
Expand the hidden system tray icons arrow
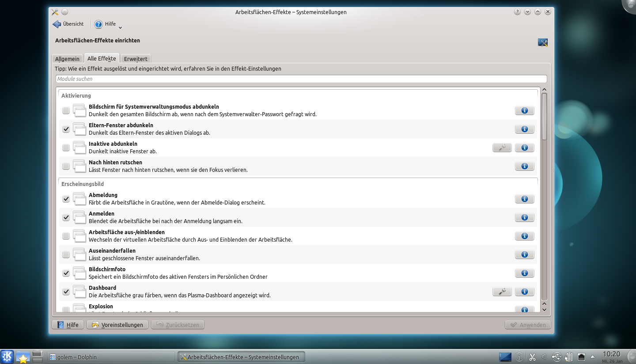pyautogui.click(x=593, y=356)
